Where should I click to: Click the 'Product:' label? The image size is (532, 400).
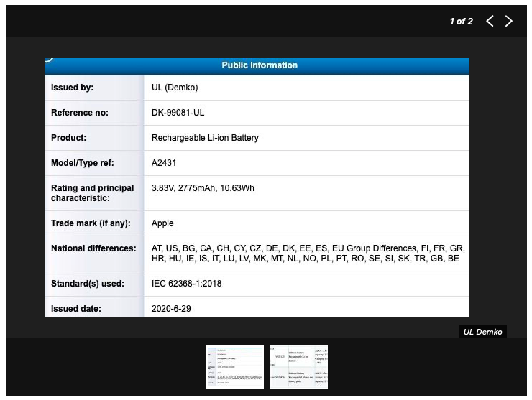click(x=68, y=138)
